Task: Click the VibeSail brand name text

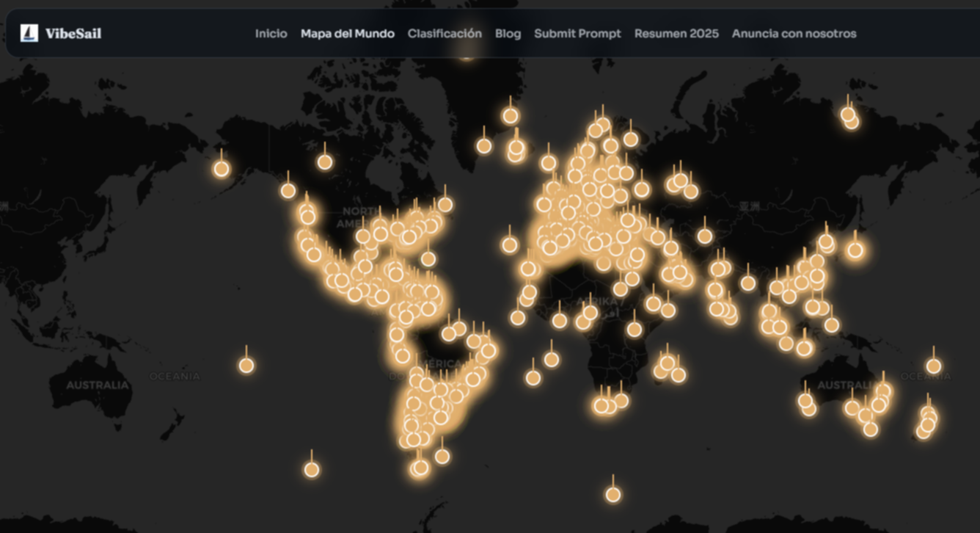Action: click(x=73, y=33)
